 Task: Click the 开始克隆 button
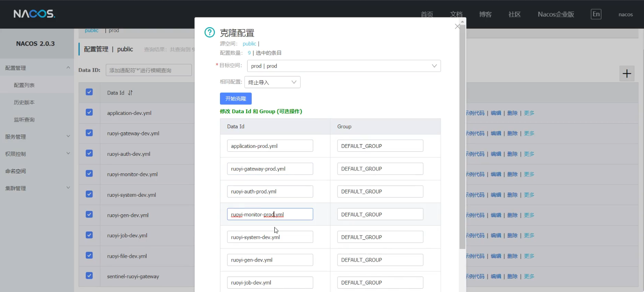coord(236,99)
